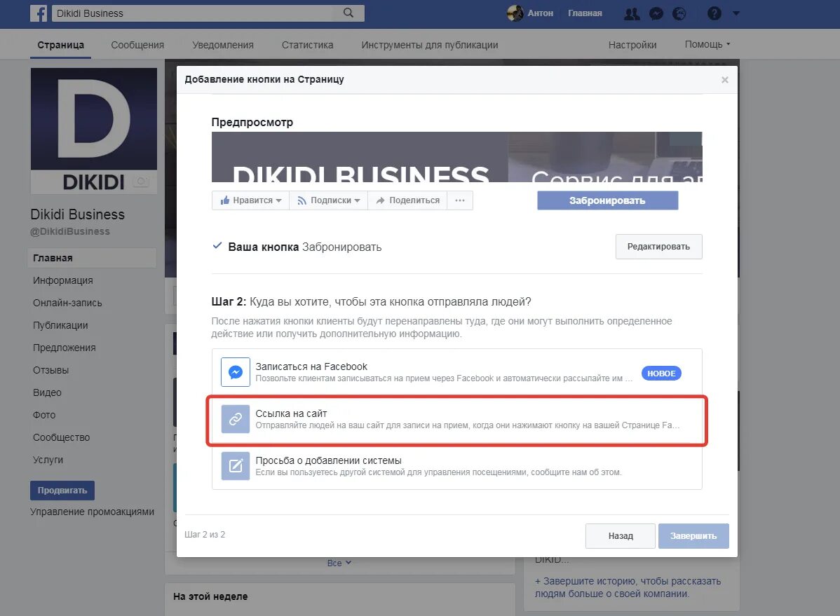Viewport: 840px width, 616px height.
Task: Open the help question mark icon
Action: (714, 13)
